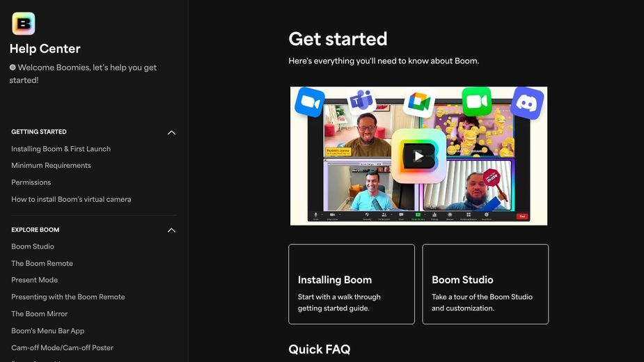Image resolution: width=644 pixels, height=362 pixels.
Task: Open How to install Boom's virtual camera
Action: [x=71, y=199]
